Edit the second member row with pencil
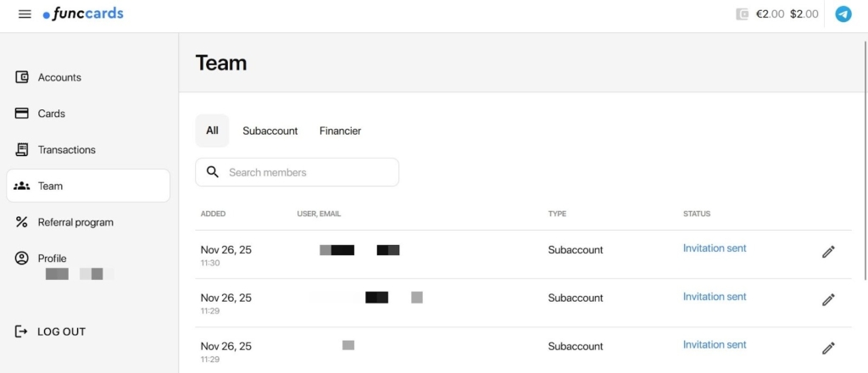 [828, 299]
